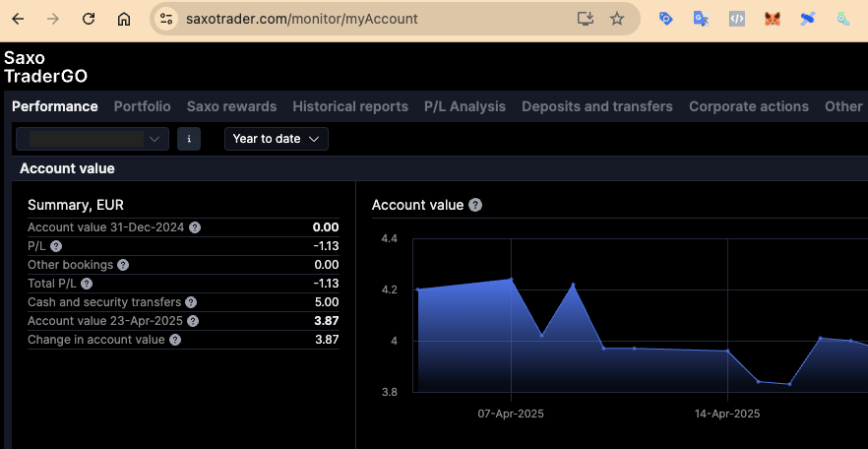Show help for Account value chart title
868x449 pixels.
pyautogui.click(x=475, y=205)
